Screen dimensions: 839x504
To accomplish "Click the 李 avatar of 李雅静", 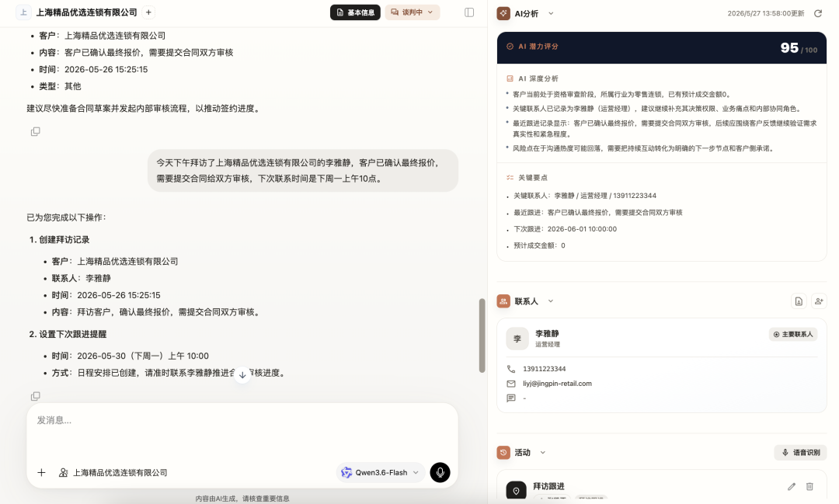I will point(517,339).
